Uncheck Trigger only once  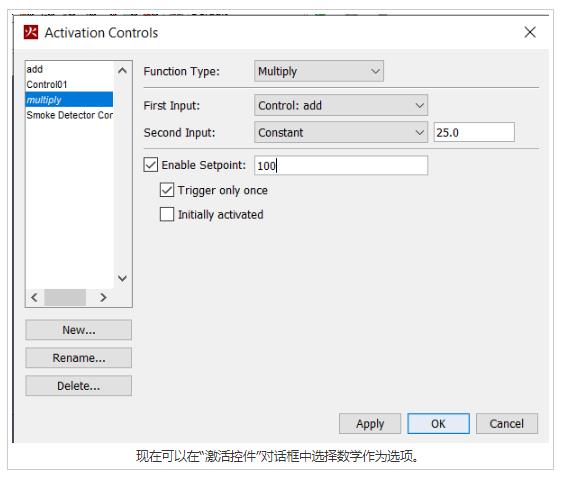[167, 190]
